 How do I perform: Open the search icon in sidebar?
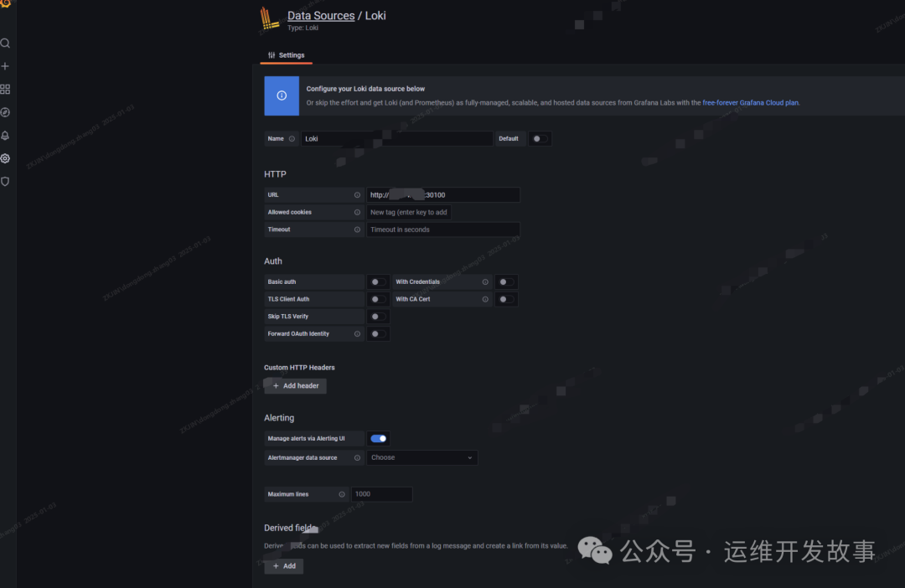pyautogui.click(x=5, y=43)
